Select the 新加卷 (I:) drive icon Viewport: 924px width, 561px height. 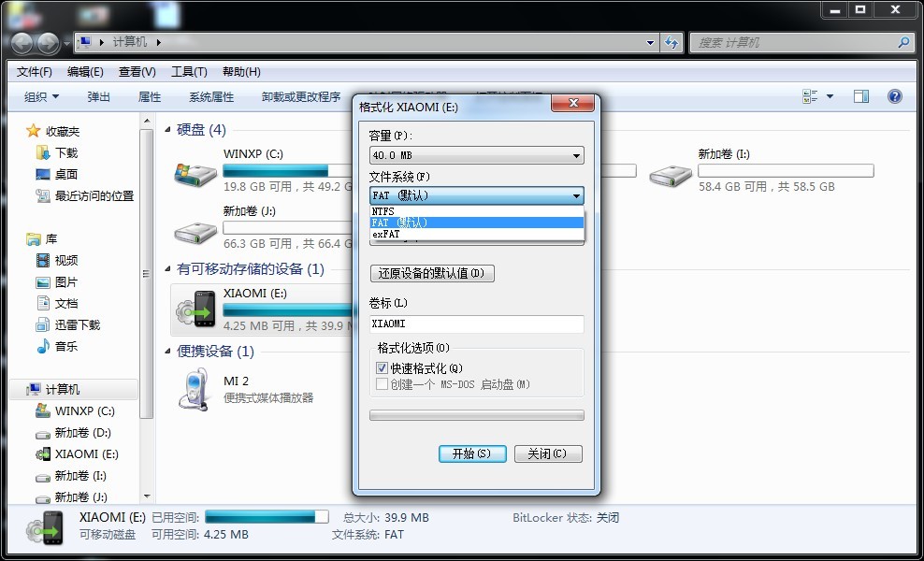(671, 175)
